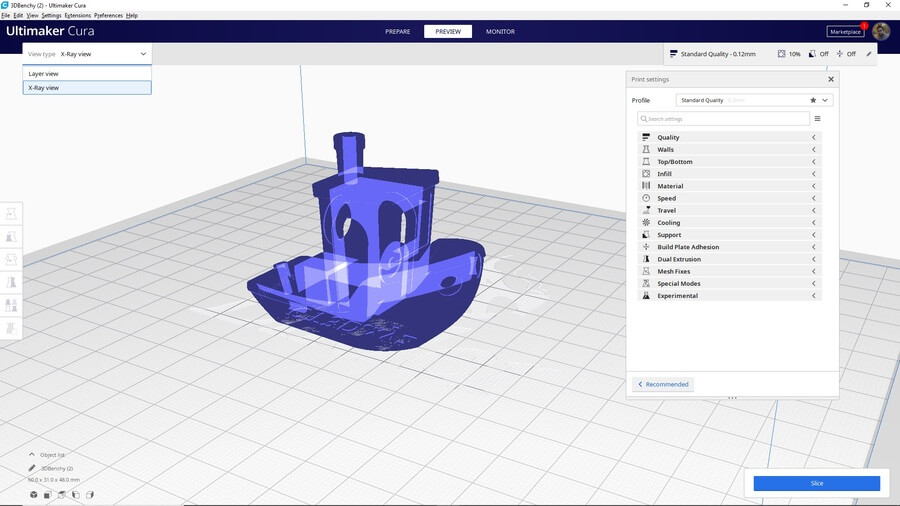Switch to the PREPARE tab
The height and width of the screenshot is (506, 900).
point(398,32)
